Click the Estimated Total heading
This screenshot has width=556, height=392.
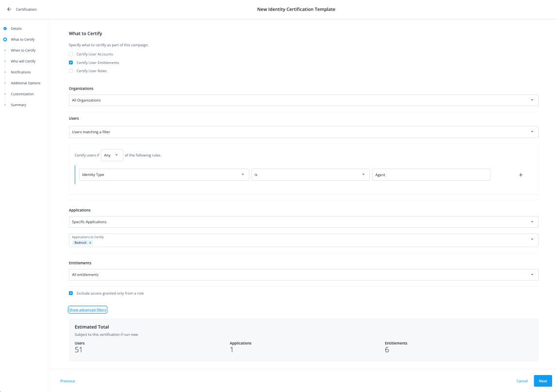[x=92, y=327]
